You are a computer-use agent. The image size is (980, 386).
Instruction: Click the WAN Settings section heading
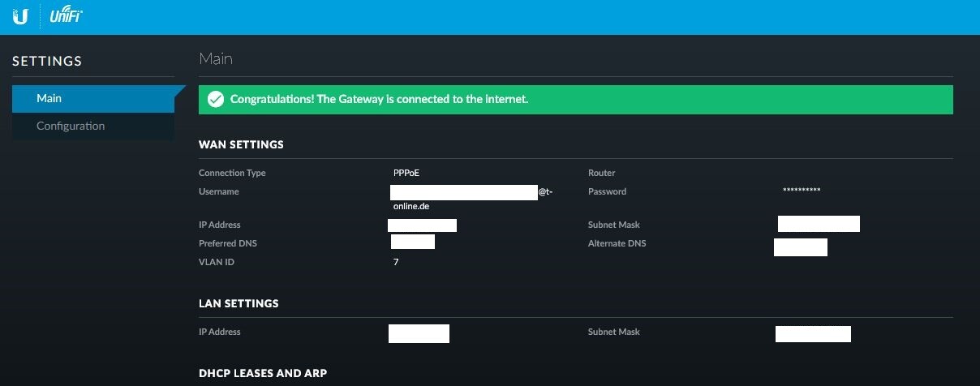click(241, 144)
